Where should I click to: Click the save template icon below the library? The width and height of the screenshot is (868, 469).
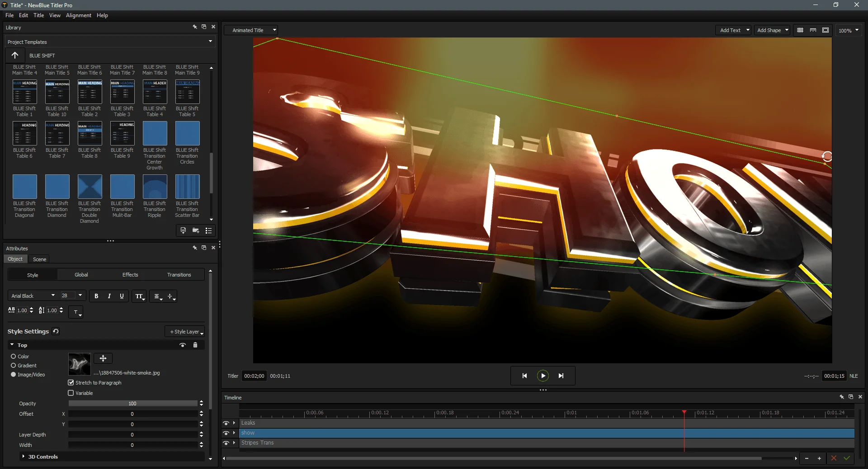coord(183,231)
